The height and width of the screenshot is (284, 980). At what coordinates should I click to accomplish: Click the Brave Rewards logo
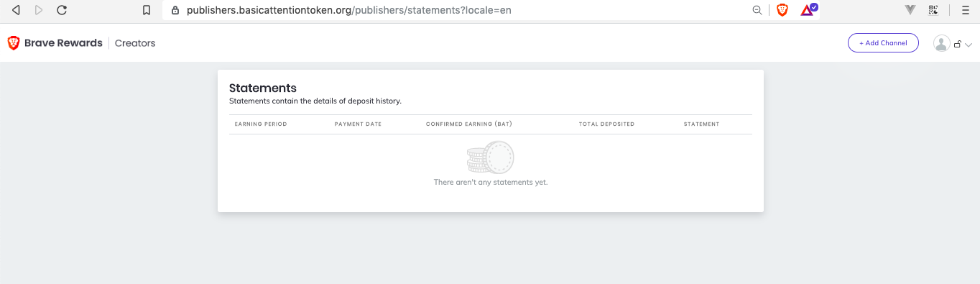[x=55, y=43]
